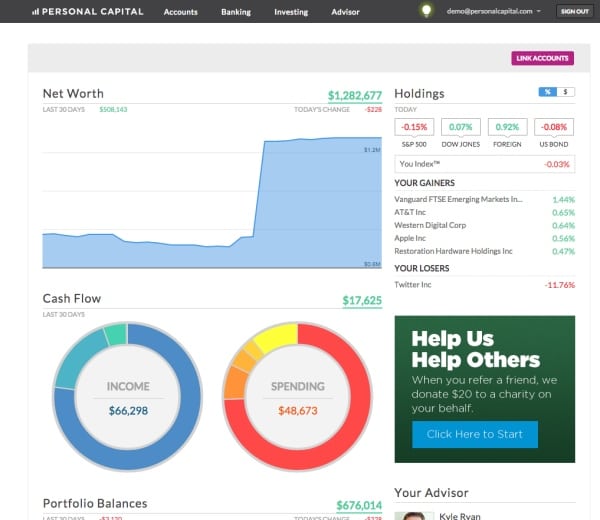The width and height of the screenshot is (600, 520).
Task: Open the Advisor menu
Action: 345,12
